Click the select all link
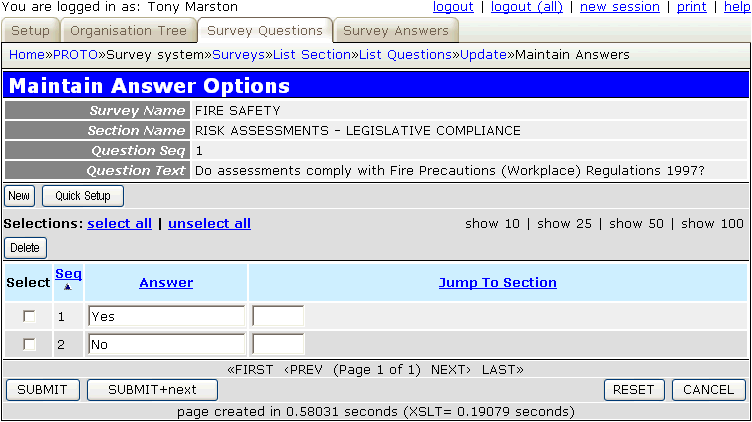Image resolution: width=752 pixels, height=422 pixels. [119, 223]
